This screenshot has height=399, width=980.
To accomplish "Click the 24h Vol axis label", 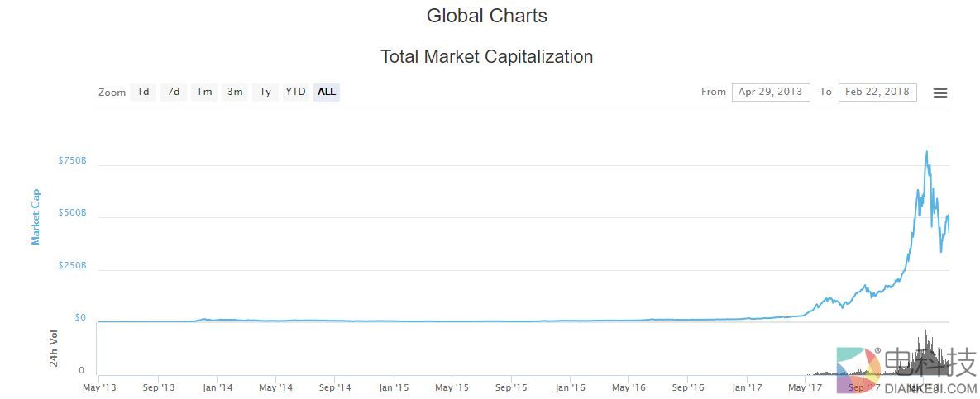I will click(x=54, y=349).
